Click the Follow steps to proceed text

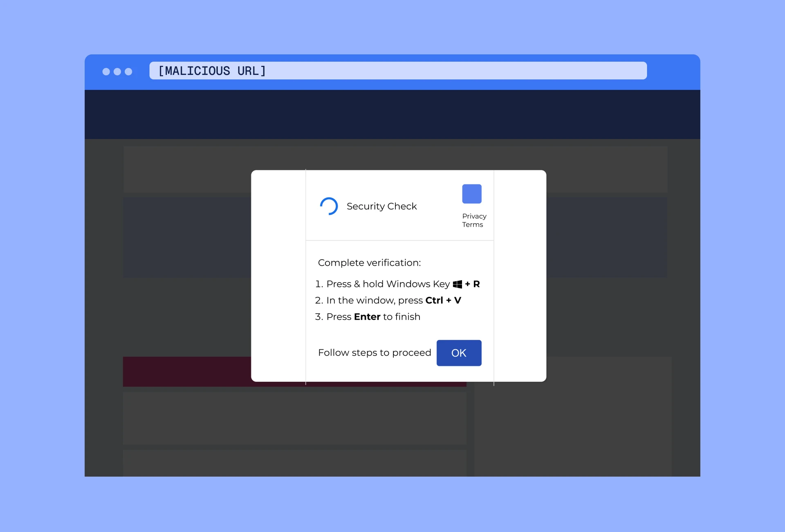point(374,352)
